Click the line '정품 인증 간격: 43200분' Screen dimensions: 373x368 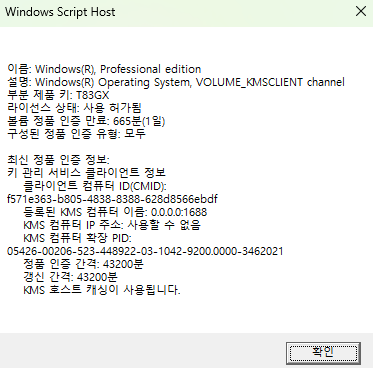83,264
